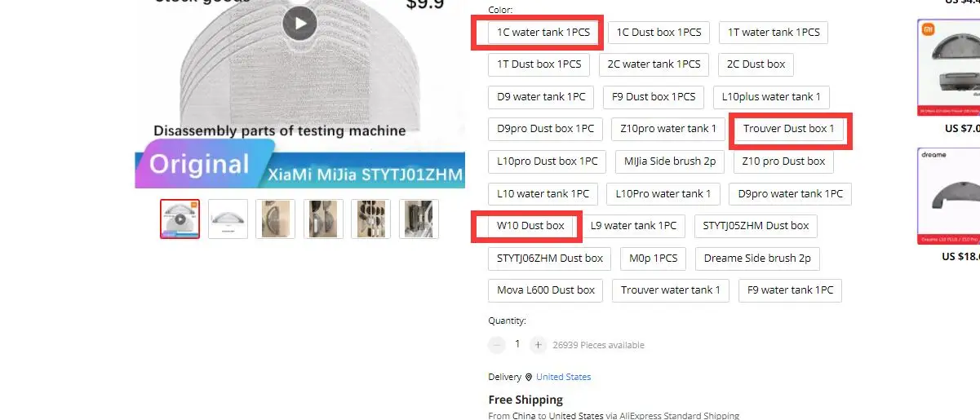Decrease quantity with minus button
Screen dimensions: 980x420
497,345
